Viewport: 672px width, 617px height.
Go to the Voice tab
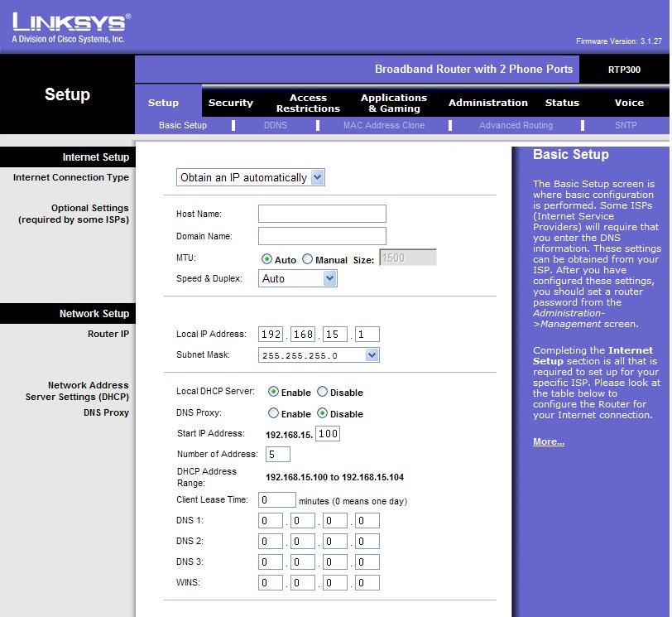point(629,103)
